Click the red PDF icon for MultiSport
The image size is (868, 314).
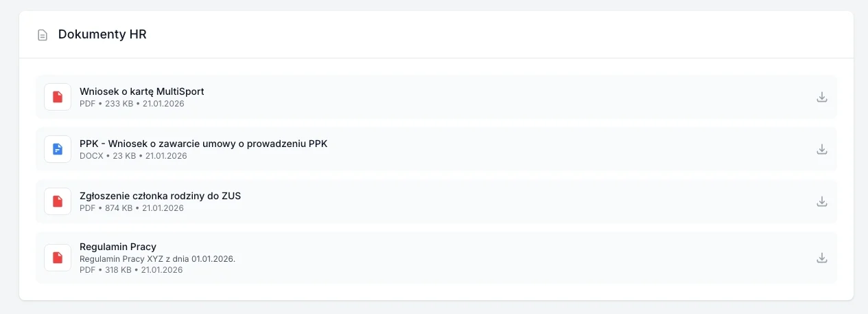58,97
